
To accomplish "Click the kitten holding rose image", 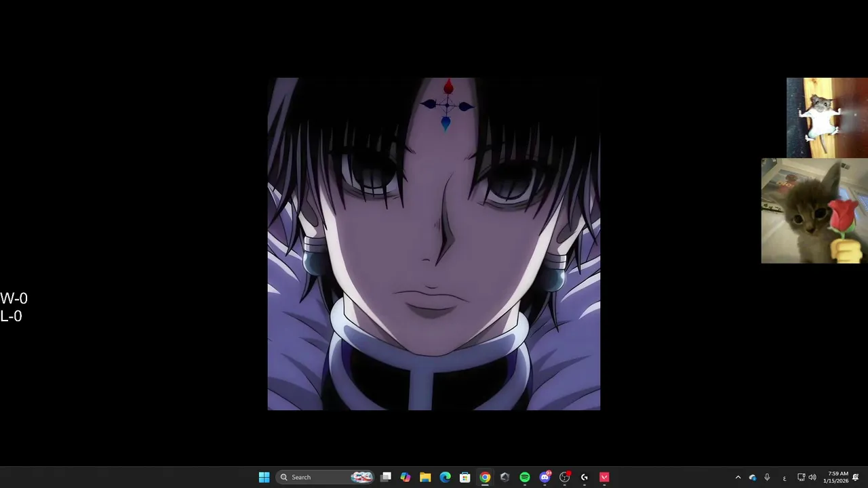I will 814,211.
